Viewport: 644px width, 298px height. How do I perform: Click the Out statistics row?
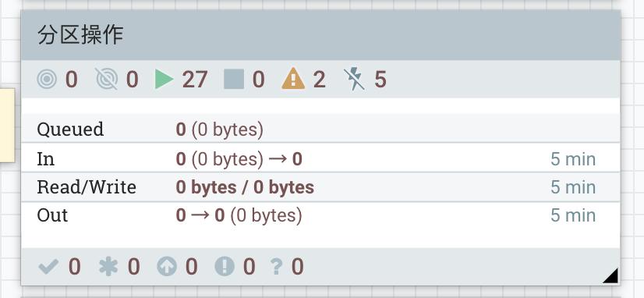click(x=320, y=216)
